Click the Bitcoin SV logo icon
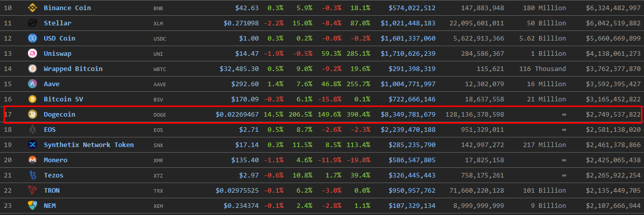 (33, 99)
